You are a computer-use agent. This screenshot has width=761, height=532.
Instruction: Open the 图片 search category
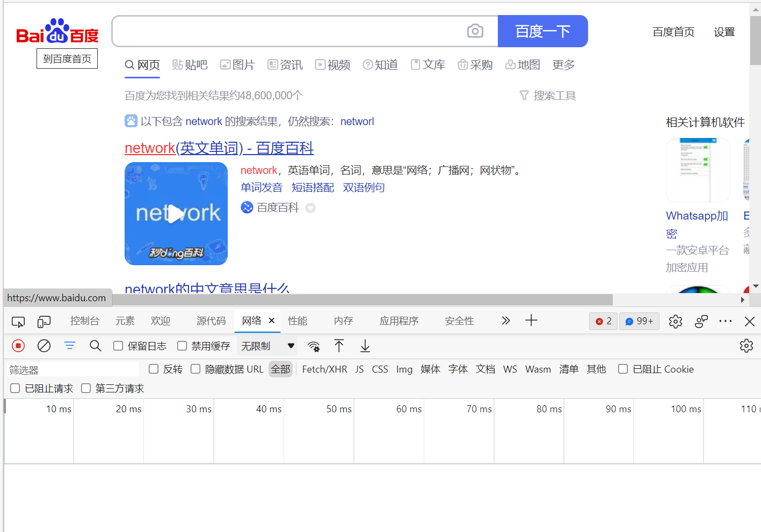coord(237,65)
